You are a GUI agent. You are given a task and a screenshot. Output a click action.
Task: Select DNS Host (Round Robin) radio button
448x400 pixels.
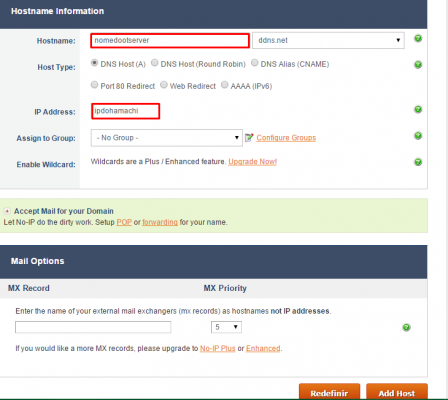[x=155, y=63]
